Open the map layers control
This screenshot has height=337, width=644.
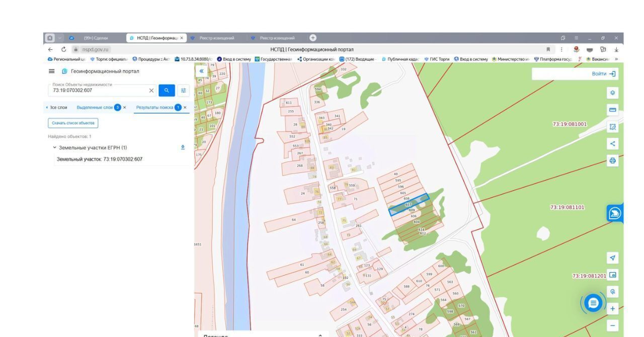pyautogui.click(x=612, y=93)
